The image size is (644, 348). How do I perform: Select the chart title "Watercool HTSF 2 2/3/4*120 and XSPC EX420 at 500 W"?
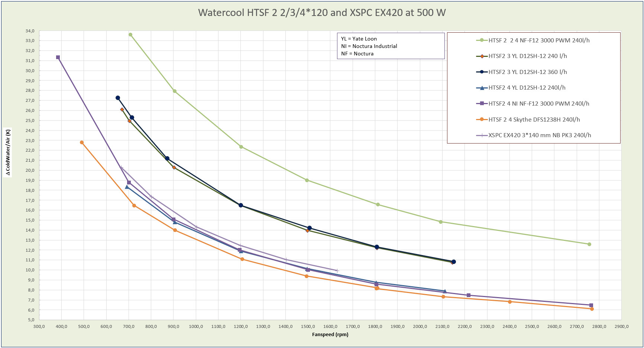pos(322,13)
